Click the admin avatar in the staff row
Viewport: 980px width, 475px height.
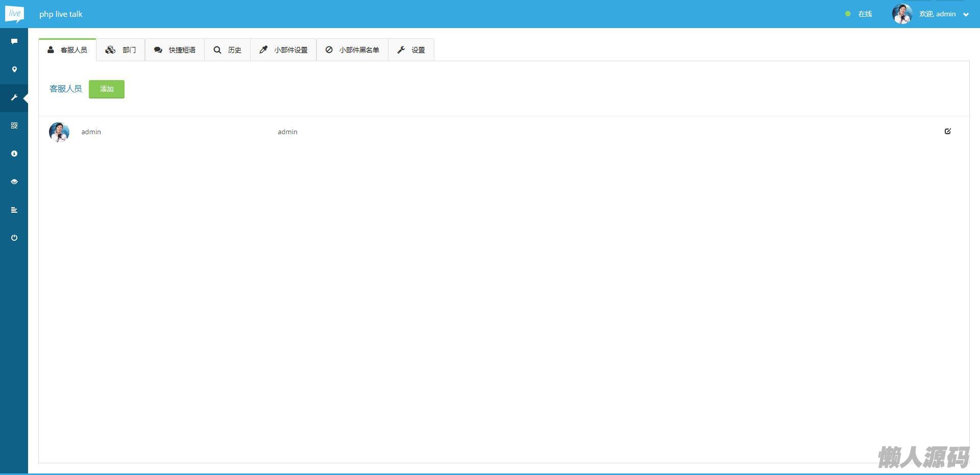pos(59,132)
